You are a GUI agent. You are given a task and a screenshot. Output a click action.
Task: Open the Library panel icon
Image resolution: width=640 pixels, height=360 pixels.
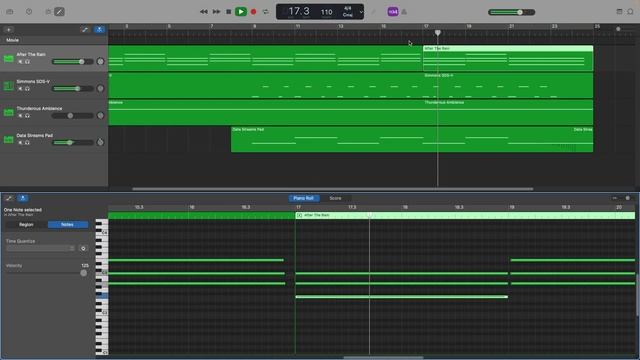(x=10, y=12)
